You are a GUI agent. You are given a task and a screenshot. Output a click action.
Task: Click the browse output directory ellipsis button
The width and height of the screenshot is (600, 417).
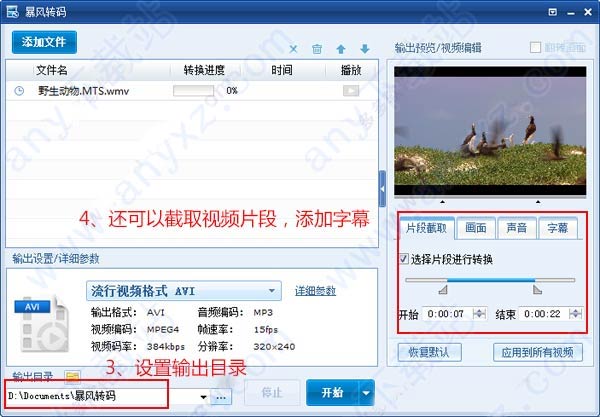pyautogui.click(x=221, y=397)
